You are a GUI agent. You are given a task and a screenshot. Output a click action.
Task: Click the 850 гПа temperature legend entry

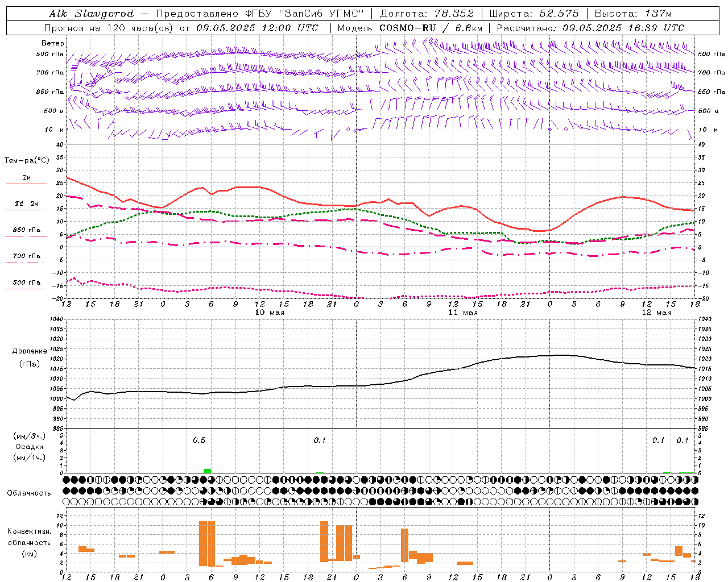click(27, 230)
